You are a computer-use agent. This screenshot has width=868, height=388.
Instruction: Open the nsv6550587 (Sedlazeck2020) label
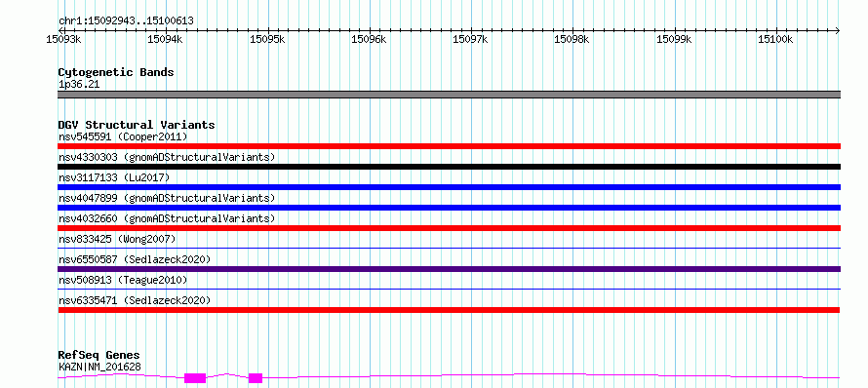click(x=135, y=259)
